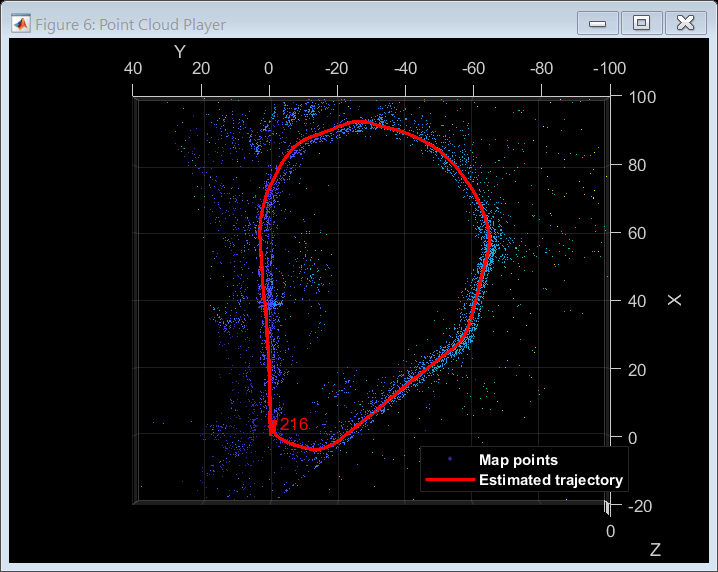Click the MATLAB logo in title bar
The image size is (718, 572).
pyautogui.click(x=20, y=23)
